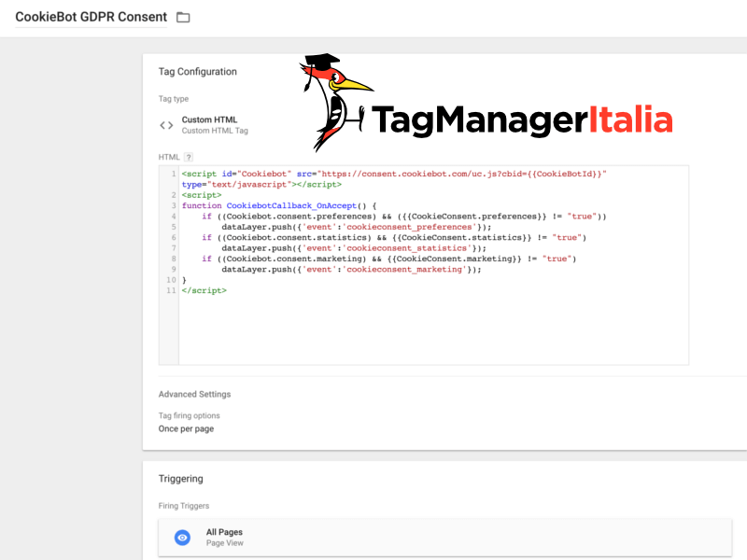Click code line 1 with the script src
This screenshot has height=560, width=747.
394,174
